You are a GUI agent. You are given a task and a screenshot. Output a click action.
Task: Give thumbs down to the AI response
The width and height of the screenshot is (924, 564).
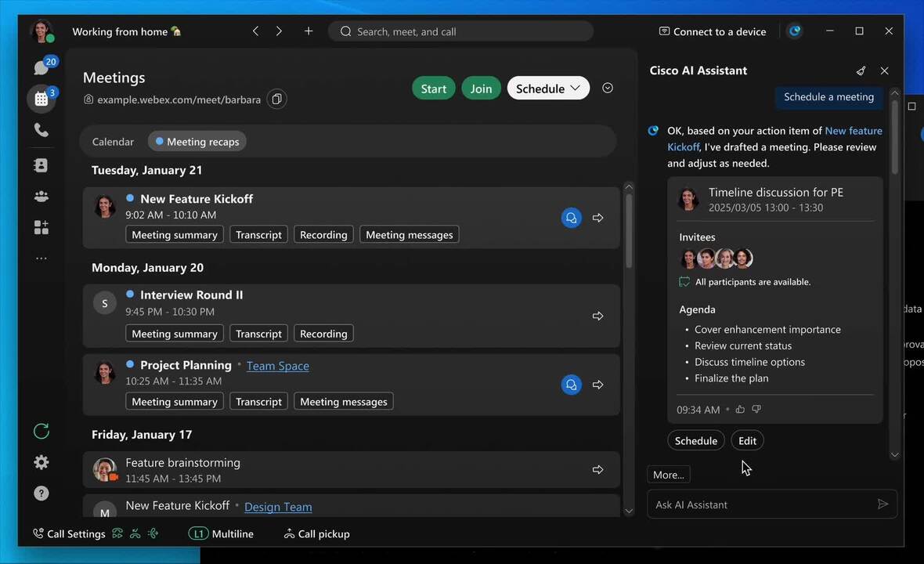[x=756, y=409]
